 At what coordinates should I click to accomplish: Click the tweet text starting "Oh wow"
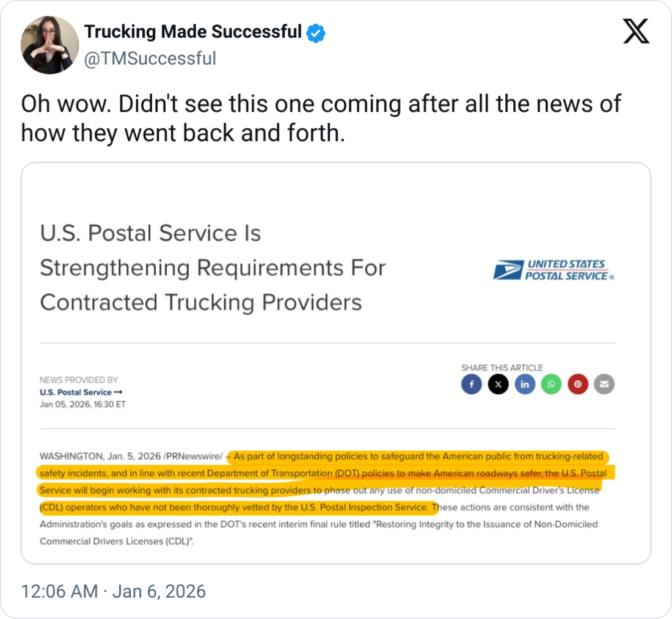click(321, 118)
